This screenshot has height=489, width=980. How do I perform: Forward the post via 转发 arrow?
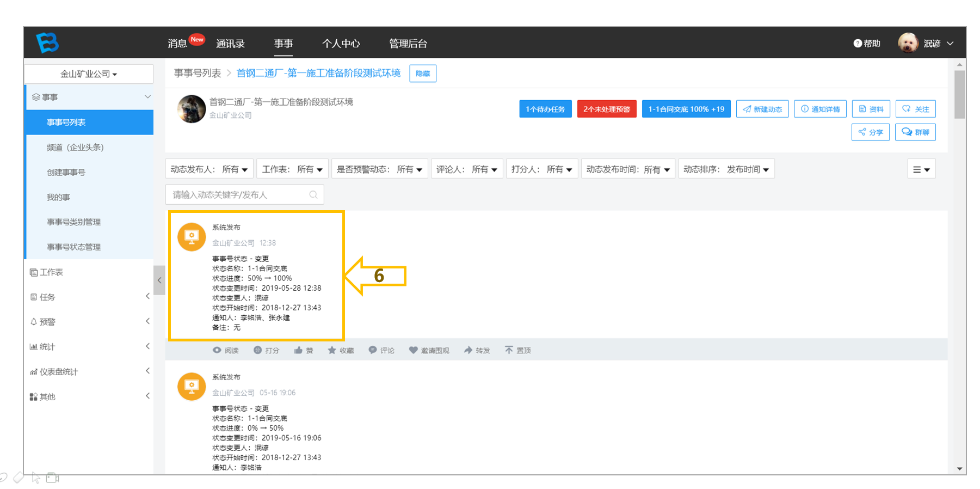[468, 350]
